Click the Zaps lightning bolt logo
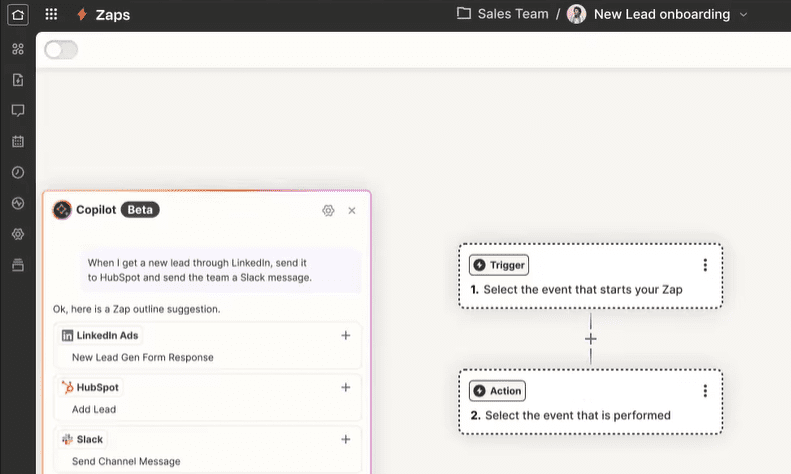The image size is (791, 474). (82, 14)
